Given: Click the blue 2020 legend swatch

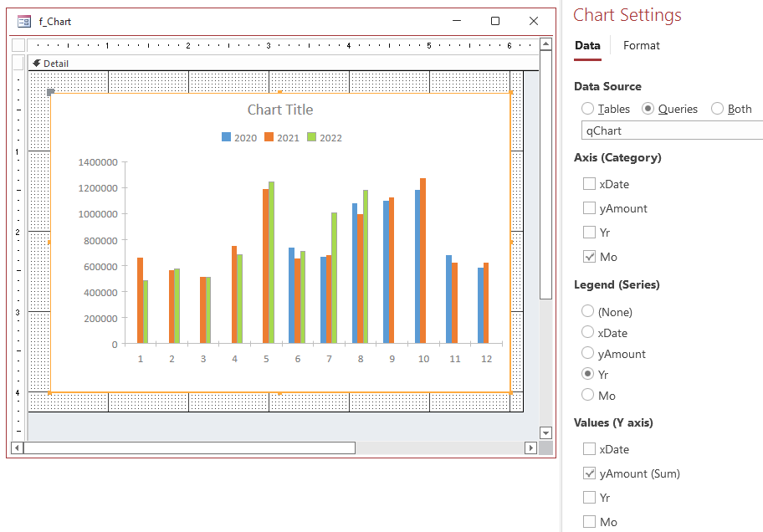Looking at the screenshot, I should point(227,138).
